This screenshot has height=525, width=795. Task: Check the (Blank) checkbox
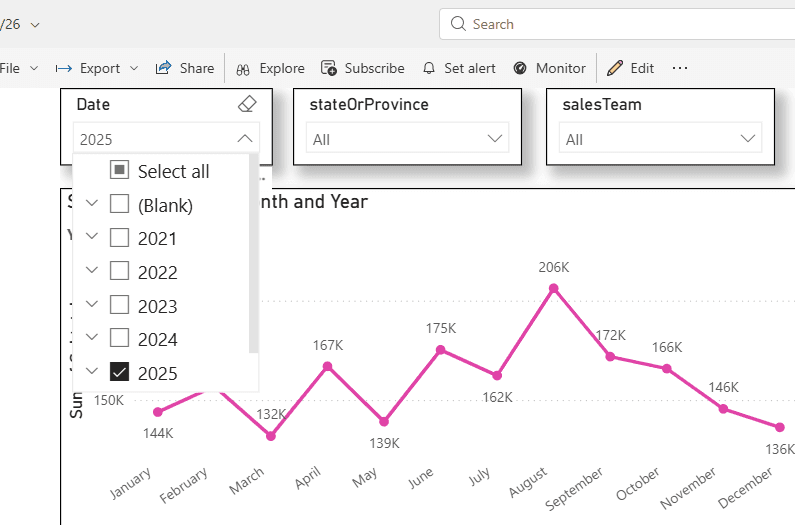(119, 204)
